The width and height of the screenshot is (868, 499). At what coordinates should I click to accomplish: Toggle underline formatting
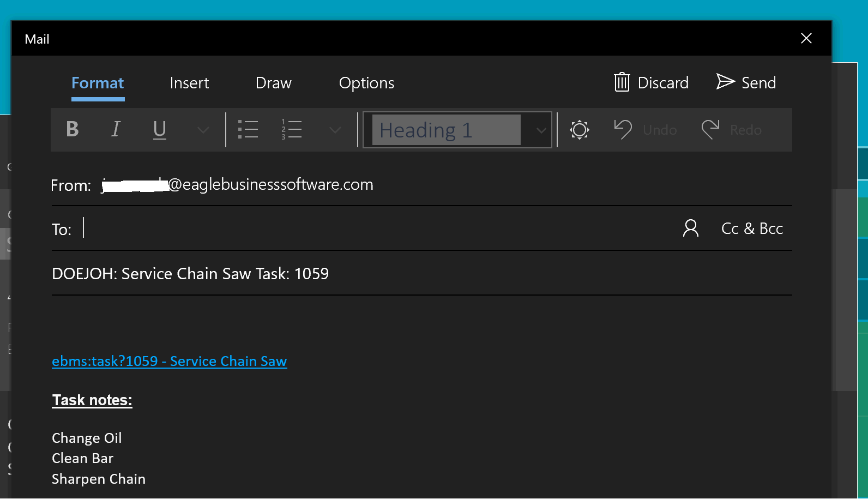[159, 130]
